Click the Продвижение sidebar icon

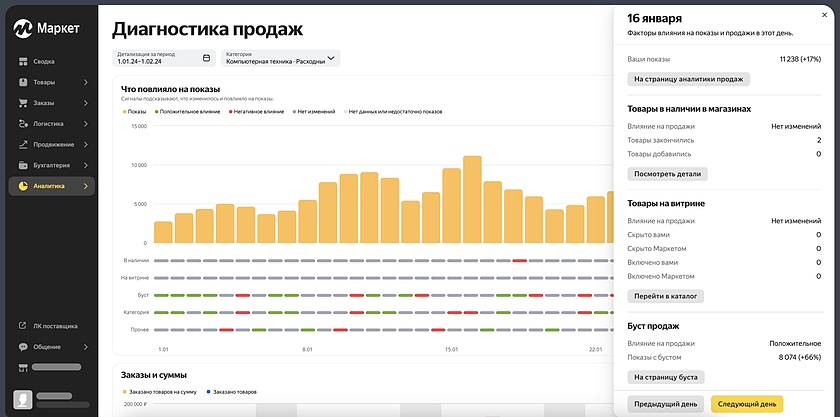tap(22, 144)
